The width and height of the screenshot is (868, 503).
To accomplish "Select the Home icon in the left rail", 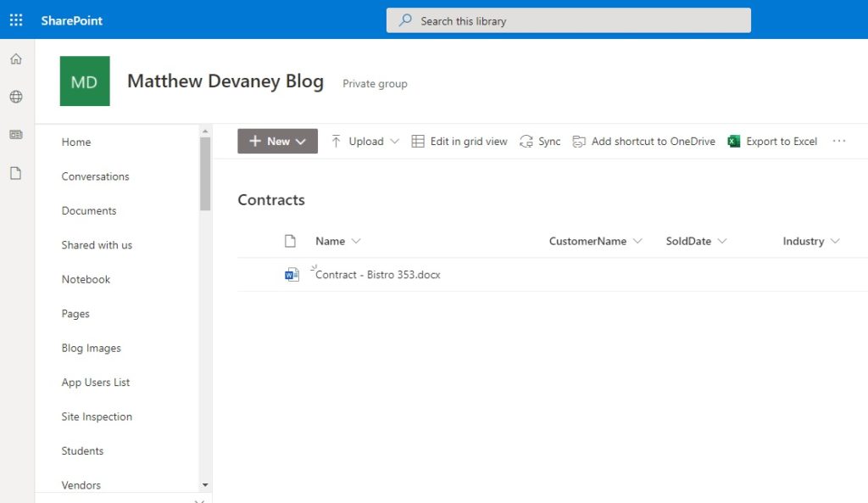I will pos(15,59).
